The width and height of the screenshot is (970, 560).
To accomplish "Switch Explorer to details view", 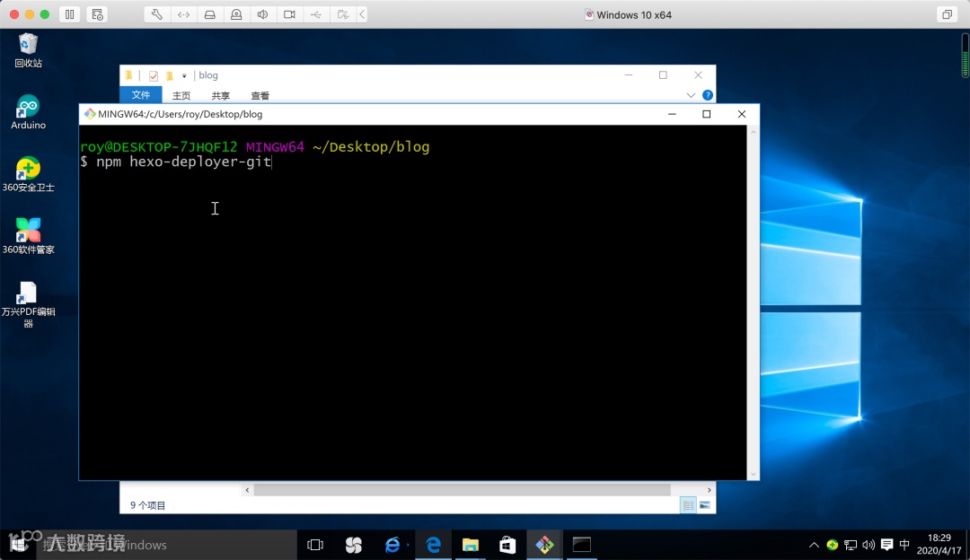I will click(x=688, y=505).
